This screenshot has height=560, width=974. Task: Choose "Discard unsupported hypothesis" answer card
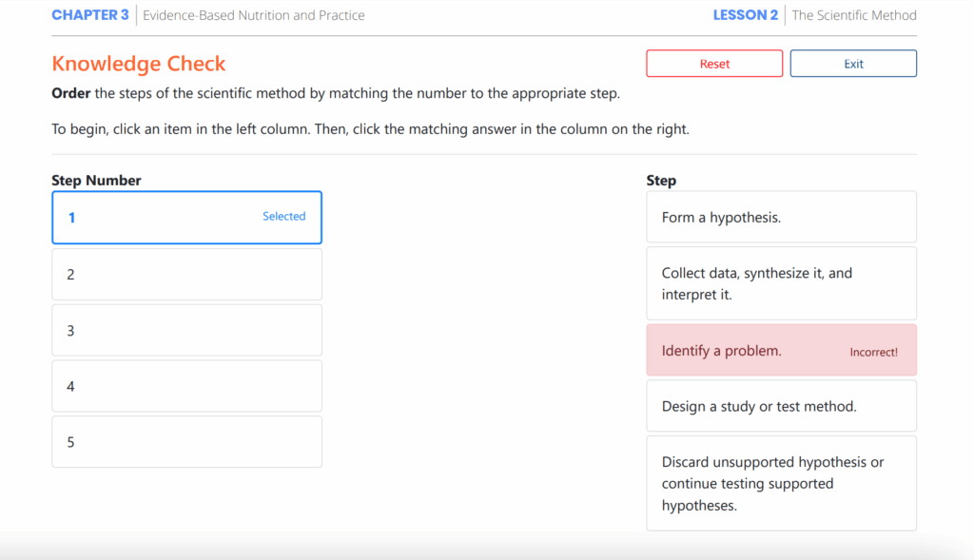click(x=782, y=484)
